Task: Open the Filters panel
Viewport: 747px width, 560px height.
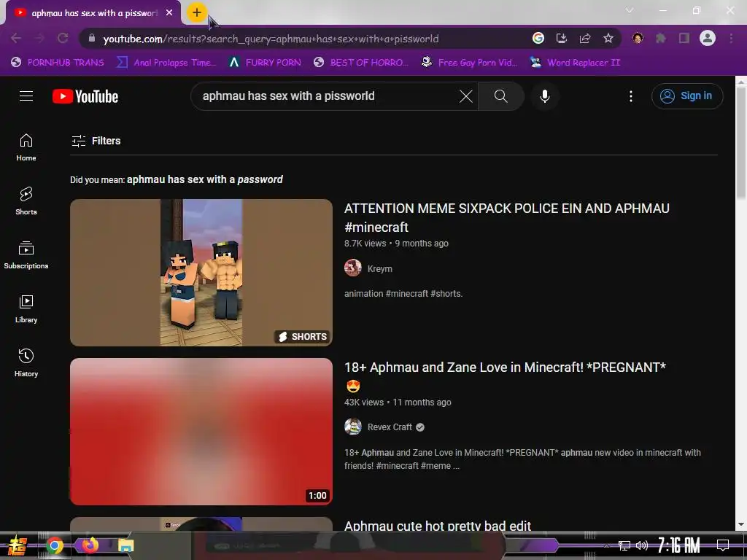Action: (x=96, y=141)
